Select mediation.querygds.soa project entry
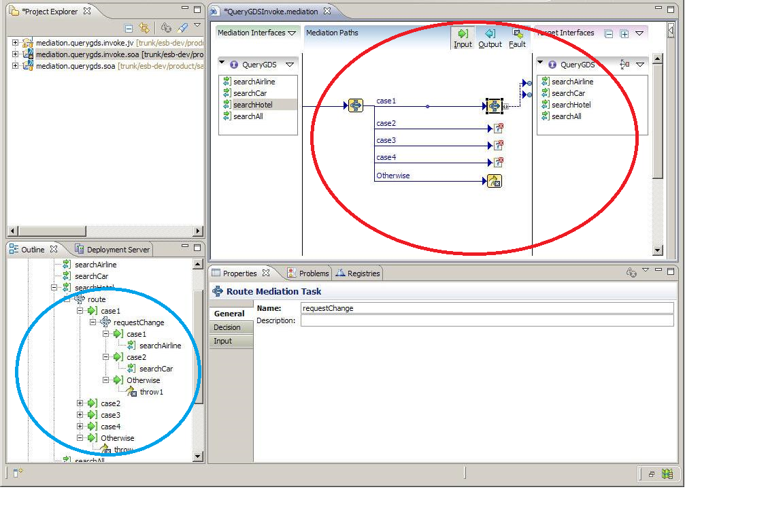Viewport: 768px width, 532px height. pyautogui.click(x=114, y=65)
